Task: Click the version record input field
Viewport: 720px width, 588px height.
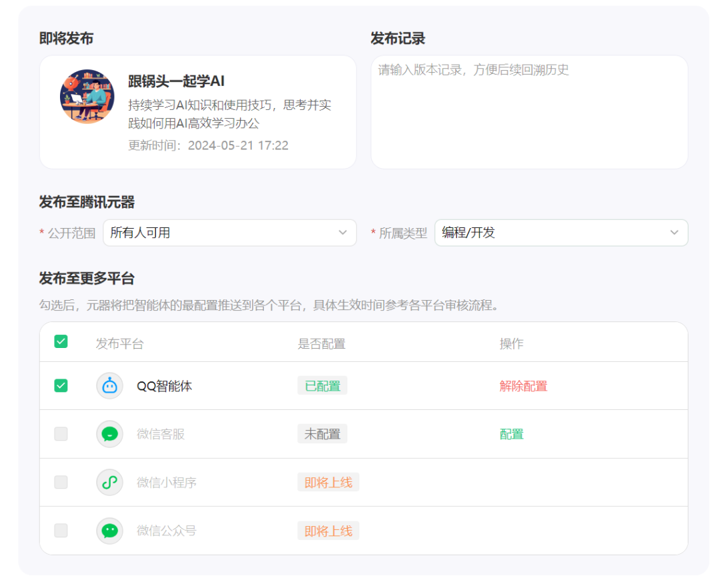Action: coord(529,111)
